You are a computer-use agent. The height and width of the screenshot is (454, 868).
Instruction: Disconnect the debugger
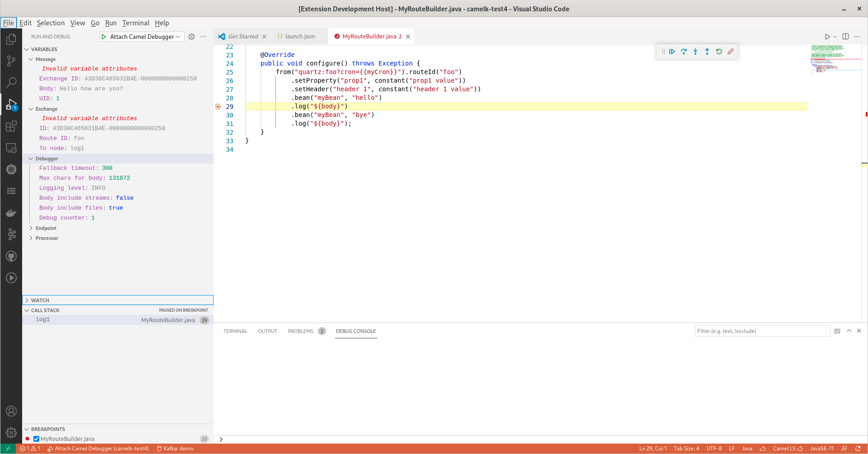coord(731,51)
